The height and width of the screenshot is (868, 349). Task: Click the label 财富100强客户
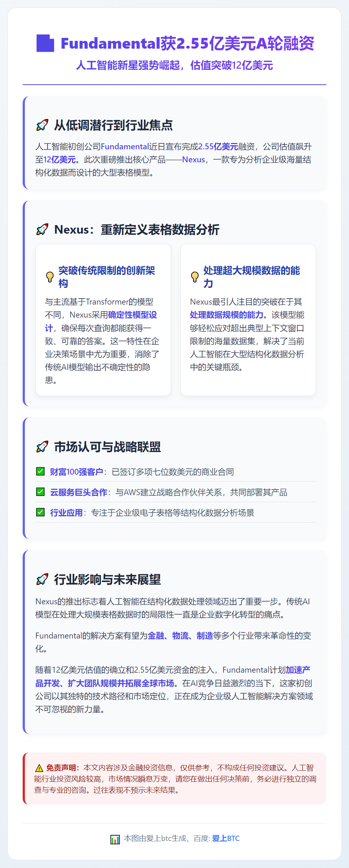coord(76,472)
